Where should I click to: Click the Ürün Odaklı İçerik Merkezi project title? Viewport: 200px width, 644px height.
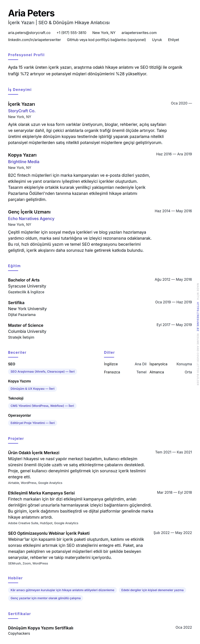[x=34, y=453]
